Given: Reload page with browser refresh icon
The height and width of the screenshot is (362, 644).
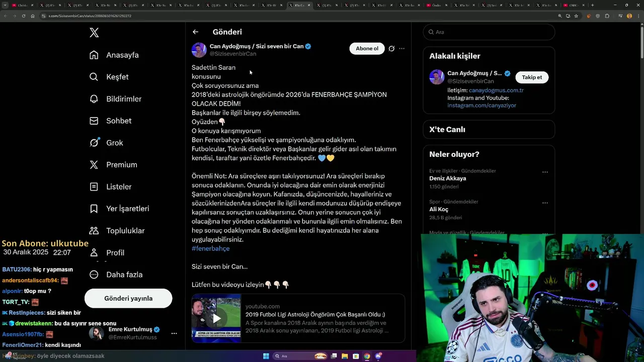Looking at the screenshot, I should pos(23,16).
